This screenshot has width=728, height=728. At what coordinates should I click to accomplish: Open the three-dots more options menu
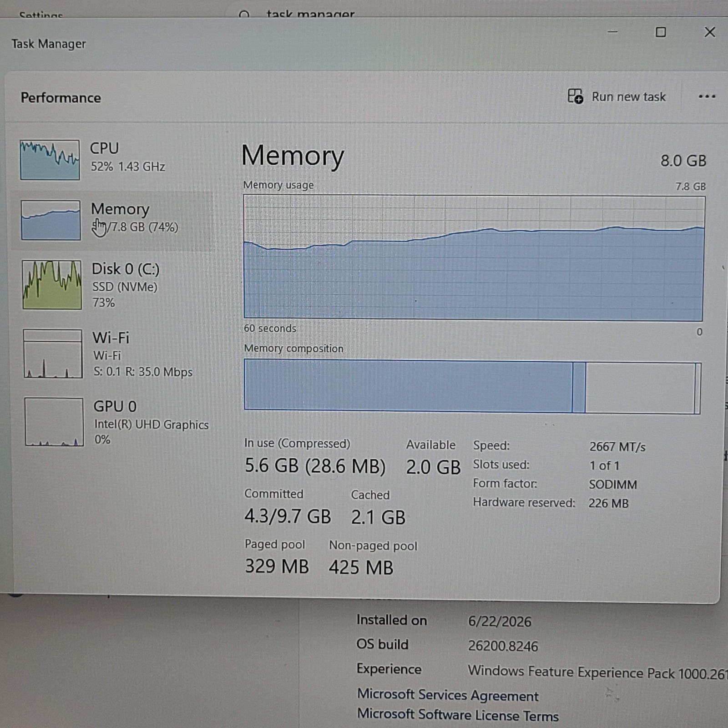707,96
